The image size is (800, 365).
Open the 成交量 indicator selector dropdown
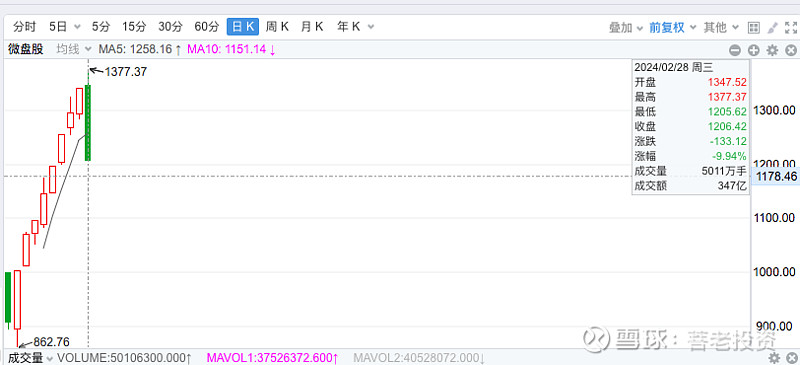click(x=30, y=358)
